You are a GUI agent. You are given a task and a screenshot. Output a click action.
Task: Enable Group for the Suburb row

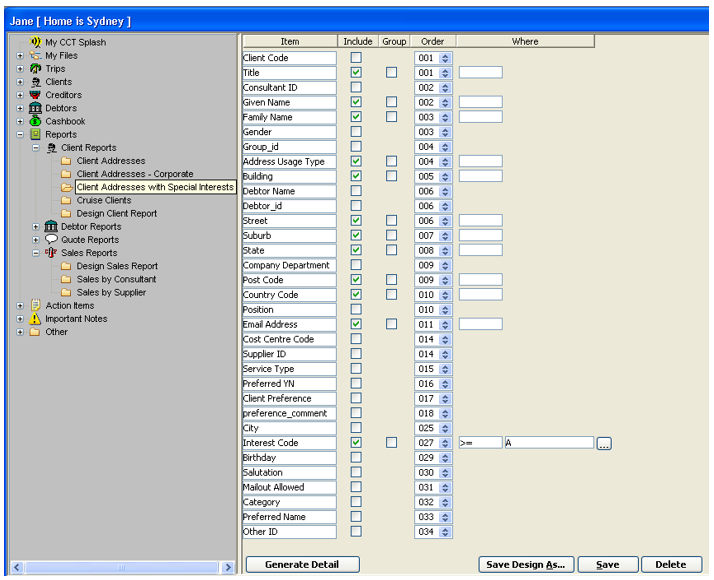click(x=391, y=235)
